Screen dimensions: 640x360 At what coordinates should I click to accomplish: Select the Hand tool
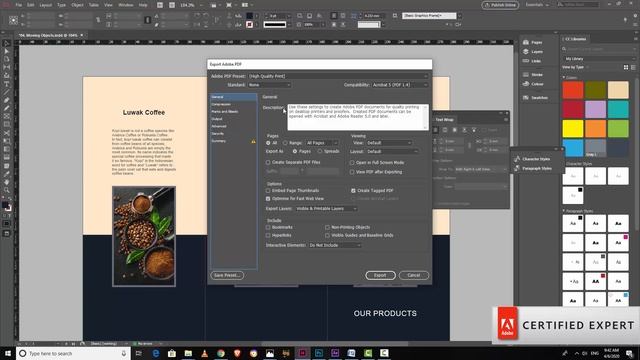(x=7, y=182)
